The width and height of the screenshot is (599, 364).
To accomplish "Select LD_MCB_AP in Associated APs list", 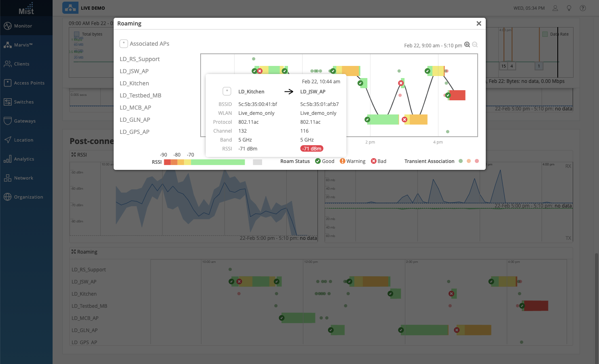I will (x=135, y=108).
